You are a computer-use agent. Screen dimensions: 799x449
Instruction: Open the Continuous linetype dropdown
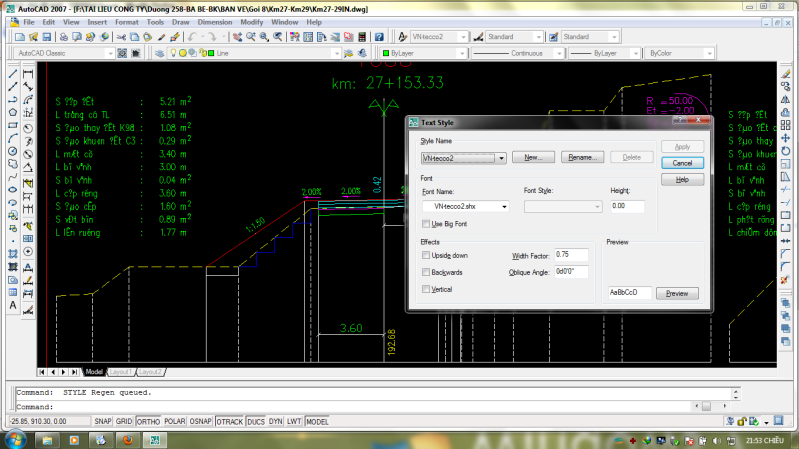pyautogui.click(x=558, y=53)
